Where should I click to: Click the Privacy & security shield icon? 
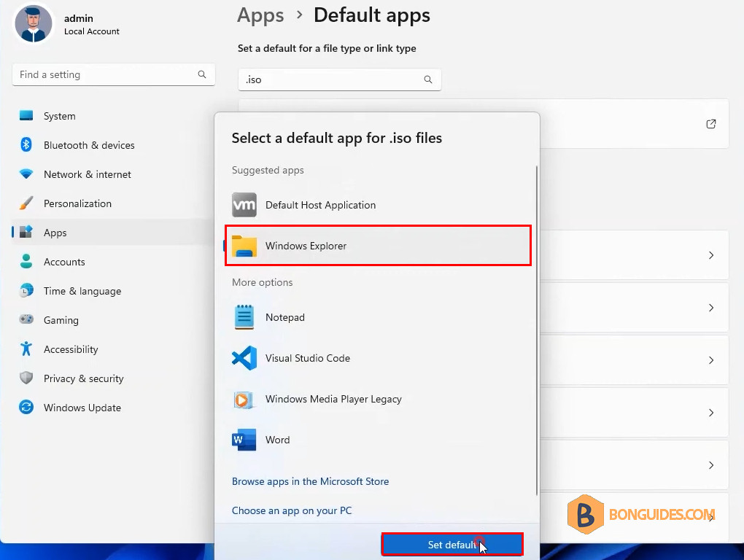[26, 378]
